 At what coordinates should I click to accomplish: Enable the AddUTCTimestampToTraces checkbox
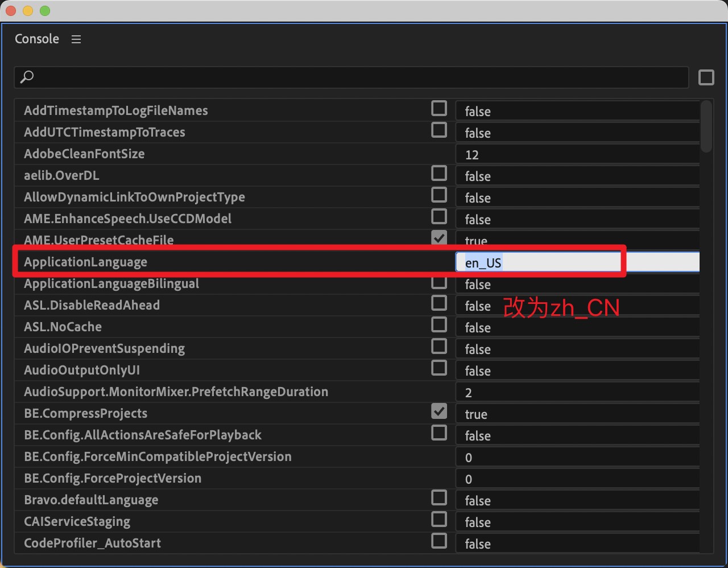439,130
